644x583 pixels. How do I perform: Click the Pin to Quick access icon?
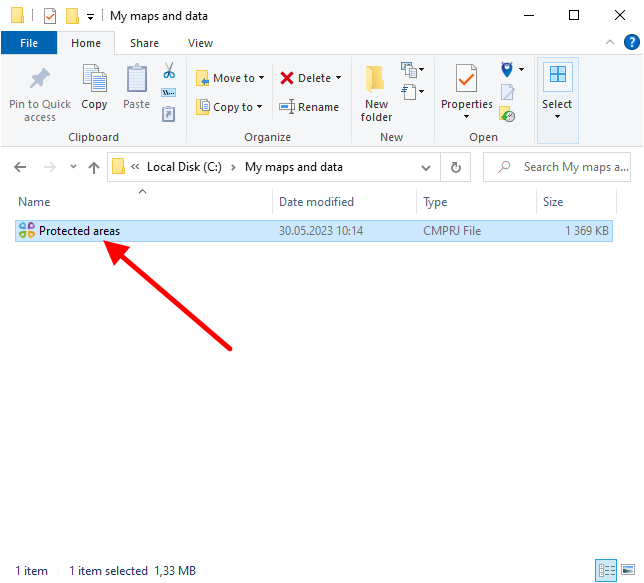click(x=40, y=80)
